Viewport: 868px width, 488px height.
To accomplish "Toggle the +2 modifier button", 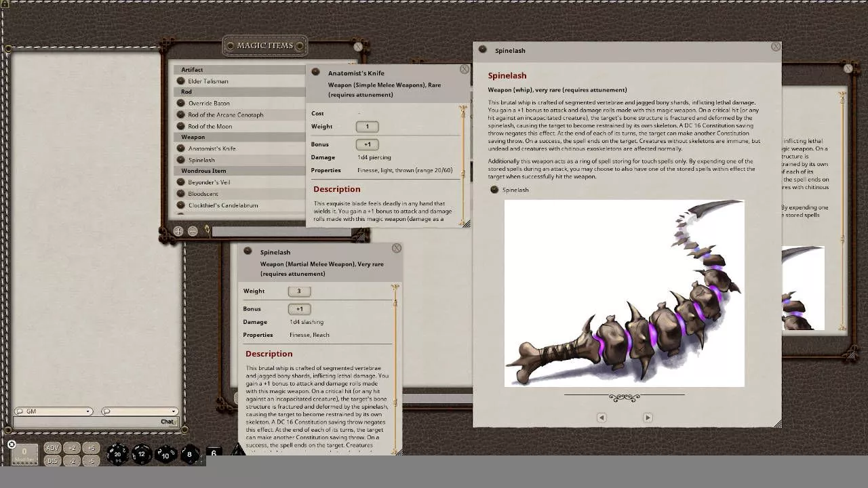I will tap(73, 448).
